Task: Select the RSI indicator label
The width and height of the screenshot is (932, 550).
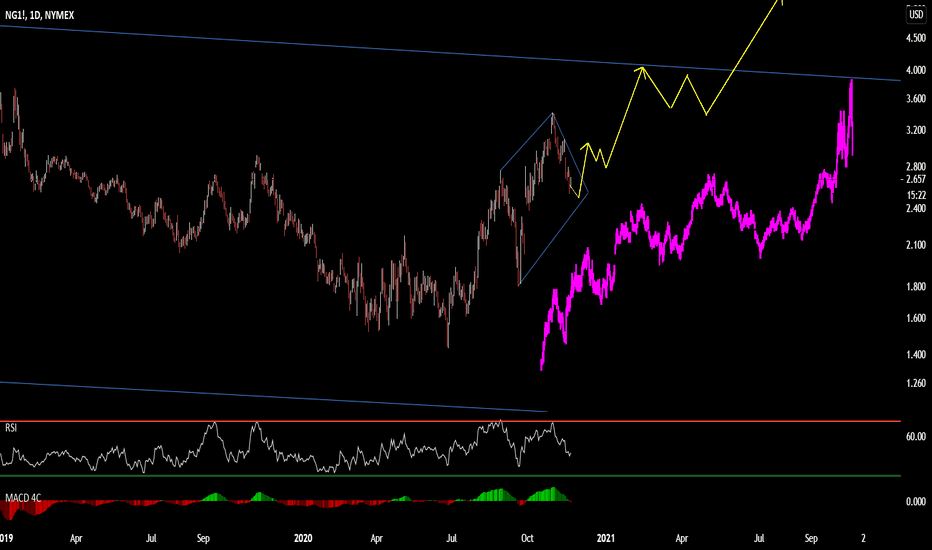Action: (x=11, y=428)
